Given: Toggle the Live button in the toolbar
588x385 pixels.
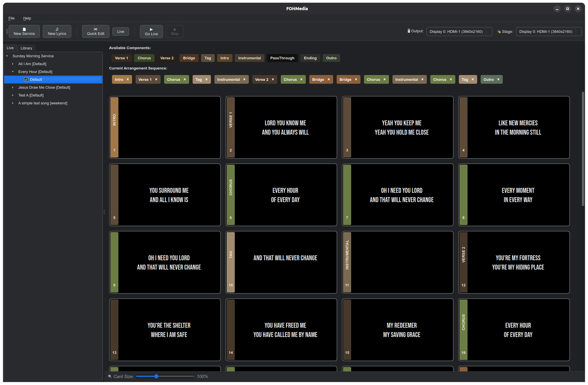Looking at the screenshot, I should pyautogui.click(x=121, y=31).
